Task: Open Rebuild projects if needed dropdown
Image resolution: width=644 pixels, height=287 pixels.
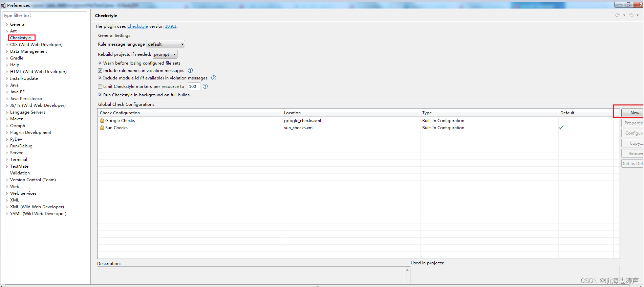Action: [x=165, y=54]
